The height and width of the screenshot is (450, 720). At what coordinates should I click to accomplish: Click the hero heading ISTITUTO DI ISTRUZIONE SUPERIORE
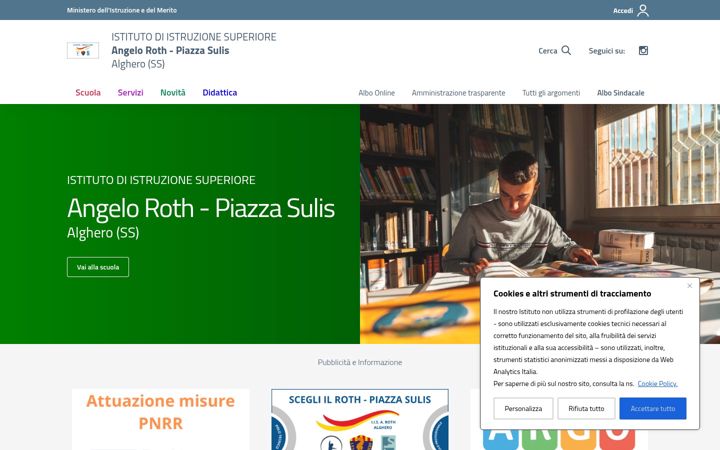point(161,180)
